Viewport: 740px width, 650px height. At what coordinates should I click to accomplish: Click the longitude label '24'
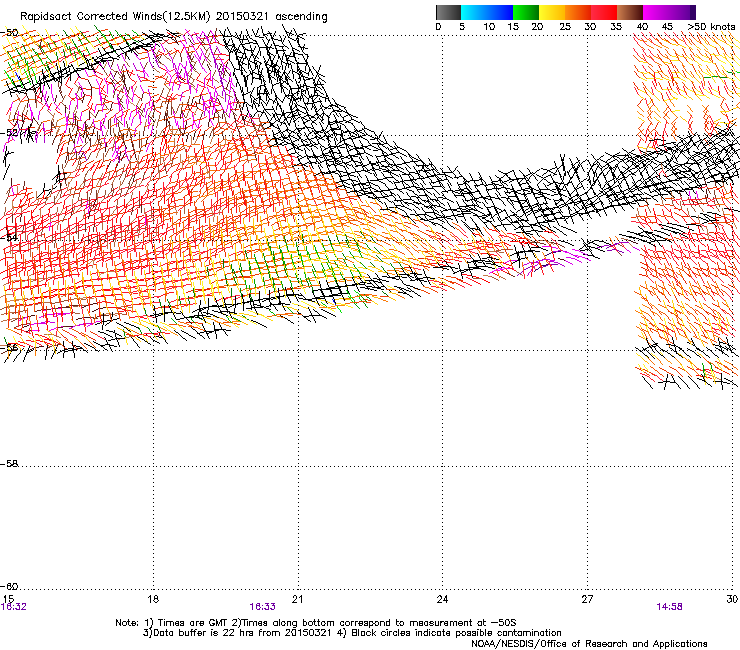tap(442, 599)
